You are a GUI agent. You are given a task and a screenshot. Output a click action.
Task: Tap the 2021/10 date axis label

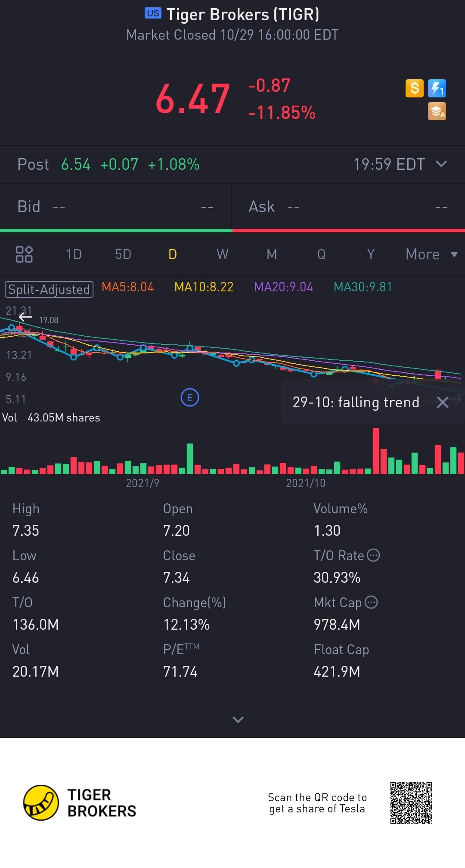(x=306, y=483)
